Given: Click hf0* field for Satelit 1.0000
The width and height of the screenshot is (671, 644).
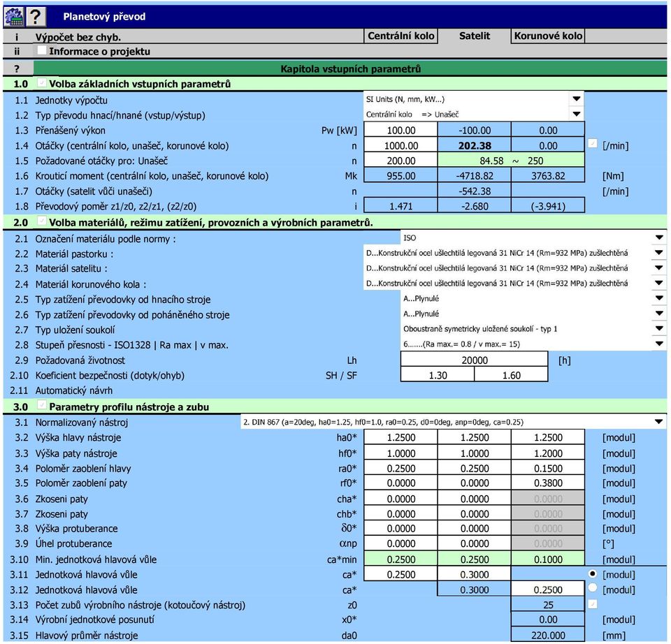Looking at the screenshot, I should click(x=474, y=453).
